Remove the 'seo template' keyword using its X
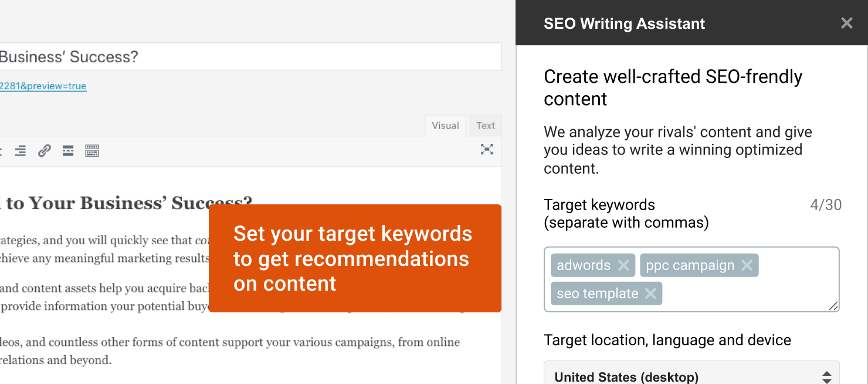868x384 pixels. (650, 294)
